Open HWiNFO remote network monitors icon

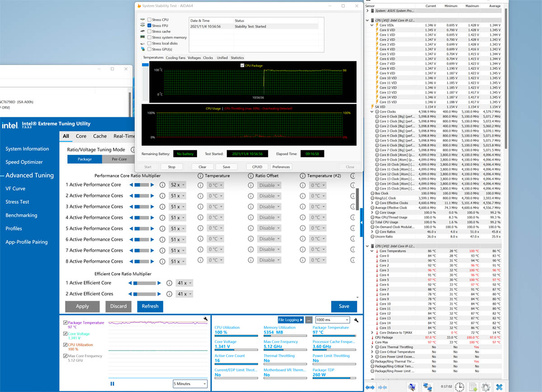[x=427, y=387]
